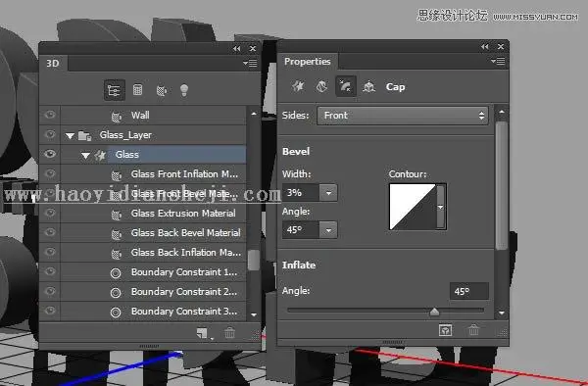Viewport: 588px width, 386px height.
Task: Select Boundary Constraint 3 row
Action: [x=153, y=311]
